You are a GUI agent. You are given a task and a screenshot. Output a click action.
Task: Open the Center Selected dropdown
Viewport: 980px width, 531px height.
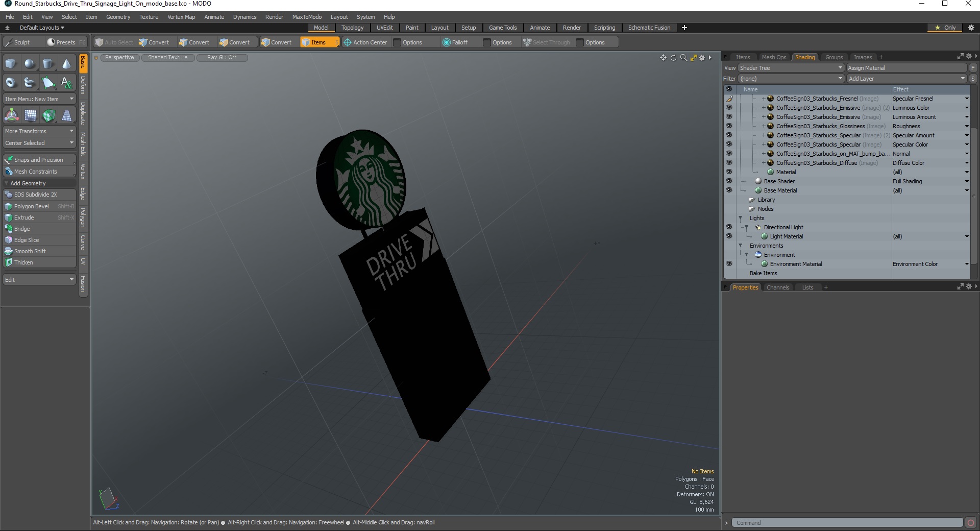pos(39,143)
